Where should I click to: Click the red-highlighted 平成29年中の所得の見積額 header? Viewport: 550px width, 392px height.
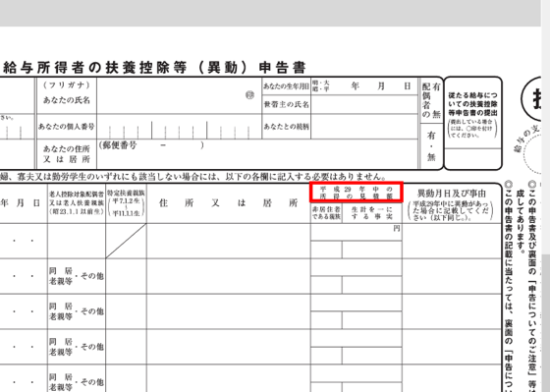click(357, 193)
